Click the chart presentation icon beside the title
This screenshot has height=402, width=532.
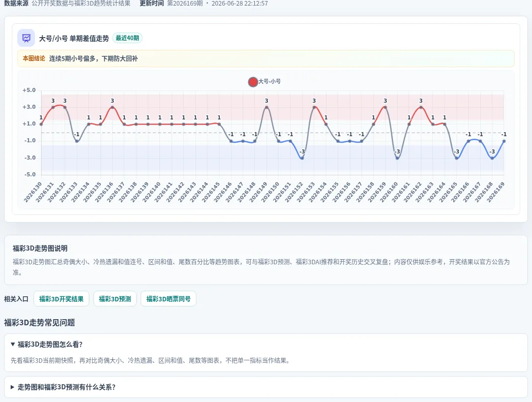[26, 38]
